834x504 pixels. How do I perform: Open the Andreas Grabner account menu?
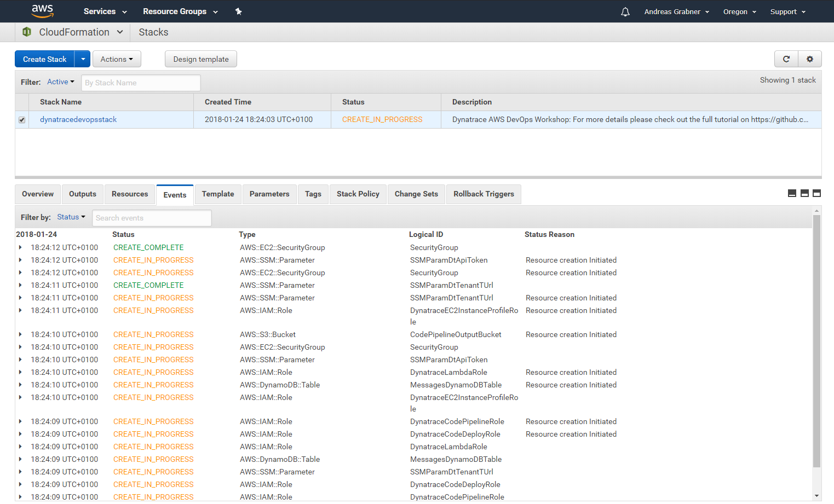point(677,11)
